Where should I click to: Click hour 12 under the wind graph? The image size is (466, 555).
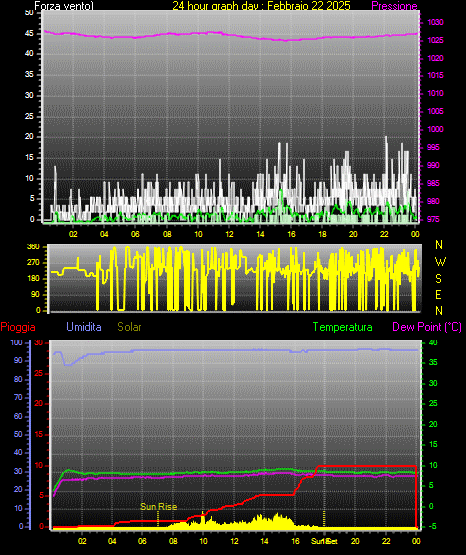tap(229, 234)
